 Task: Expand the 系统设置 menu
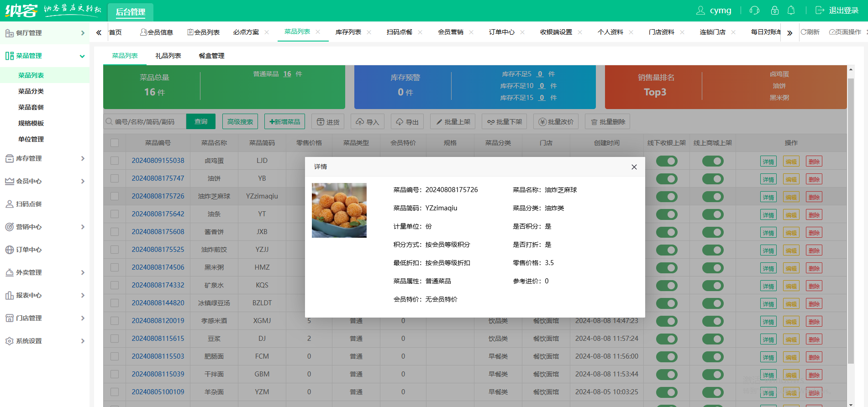click(83, 341)
